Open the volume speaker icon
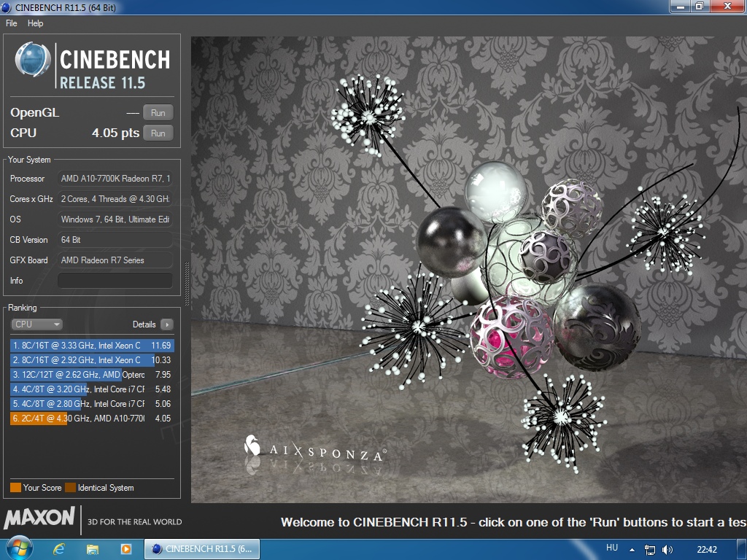747x560 pixels. coord(667,550)
